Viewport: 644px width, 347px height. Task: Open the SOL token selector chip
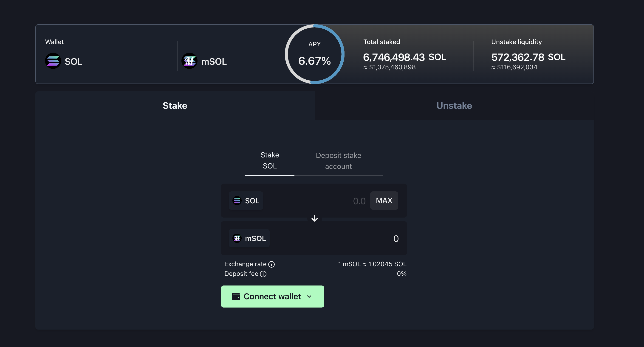pos(246,201)
